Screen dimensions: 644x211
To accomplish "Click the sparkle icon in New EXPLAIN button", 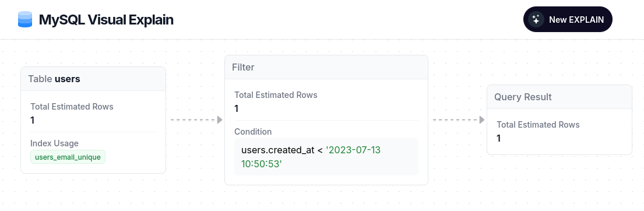I will [x=536, y=19].
